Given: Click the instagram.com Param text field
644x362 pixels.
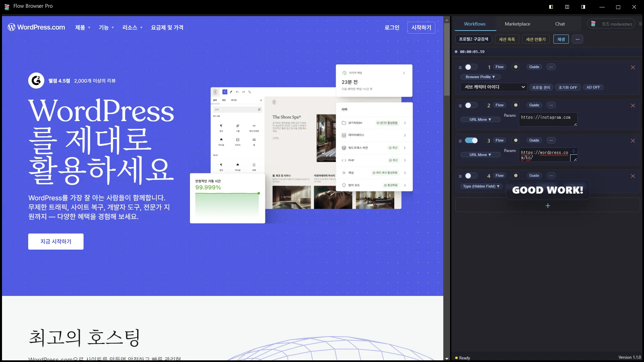Looking at the screenshot, I should (x=547, y=119).
